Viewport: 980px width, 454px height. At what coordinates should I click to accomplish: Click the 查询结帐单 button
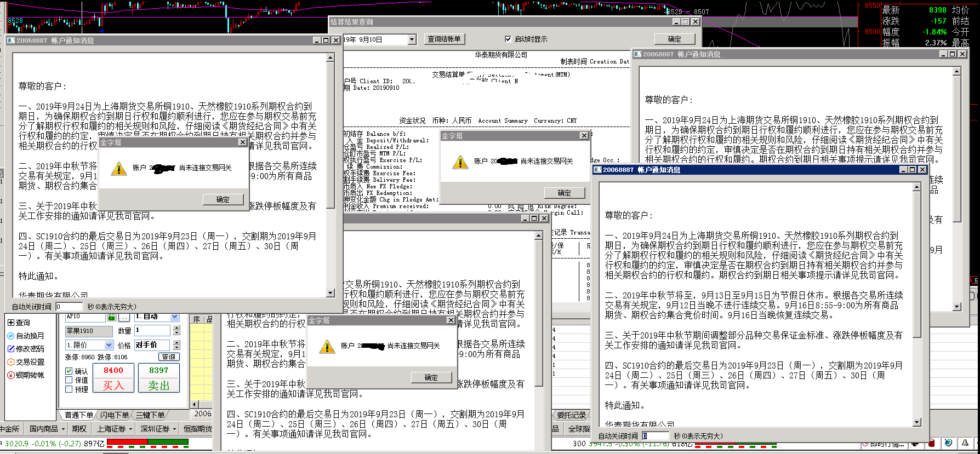444,39
